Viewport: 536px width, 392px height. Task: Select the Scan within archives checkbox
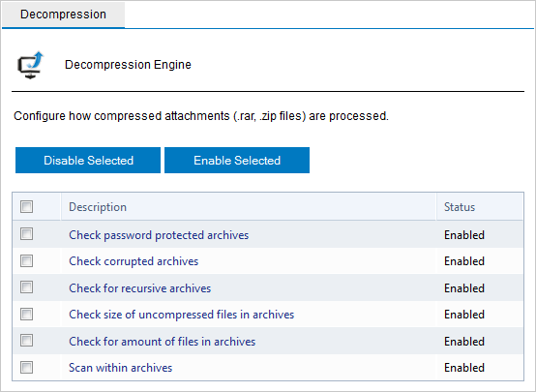(x=27, y=368)
